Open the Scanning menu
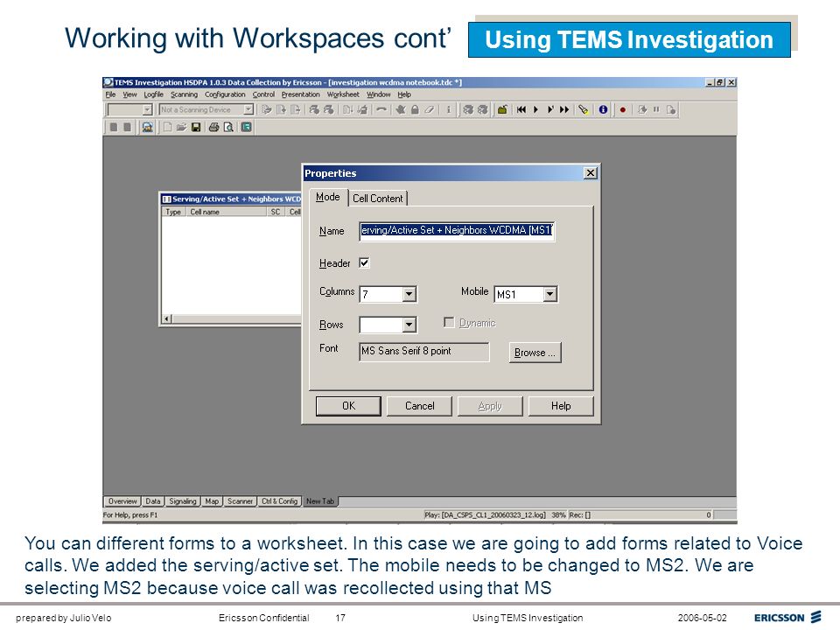This screenshot has width=840, height=630. (185, 94)
